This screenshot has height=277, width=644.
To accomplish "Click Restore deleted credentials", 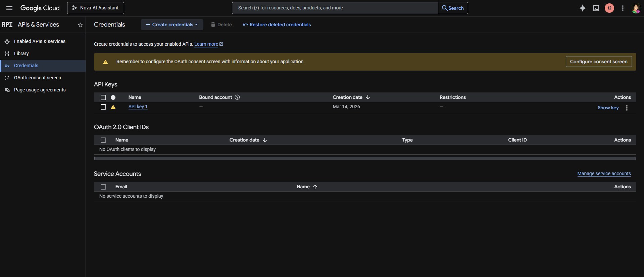I will (277, 25).
